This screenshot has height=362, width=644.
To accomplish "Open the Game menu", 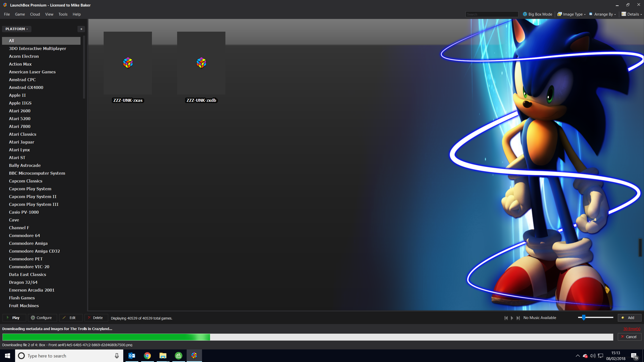I will pos(20,14).
